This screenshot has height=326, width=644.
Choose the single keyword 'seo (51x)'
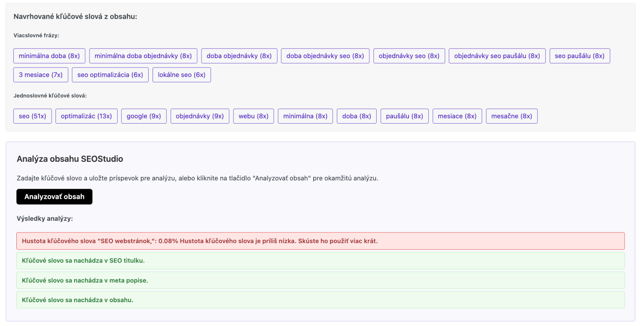point(33,116)
